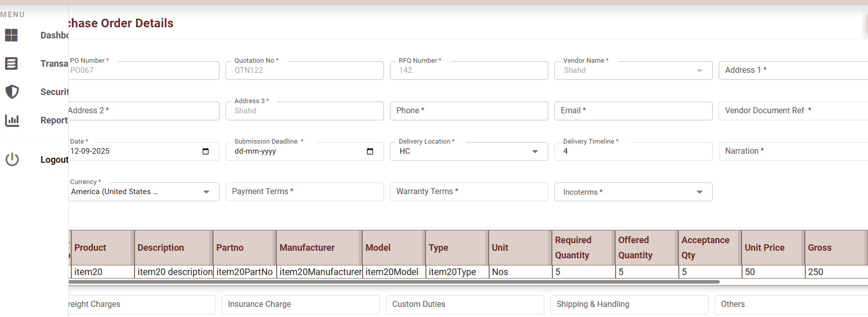Click into the Warranty Terms field
The height and width of the screenshot is (317, 868).
point(468,192)
